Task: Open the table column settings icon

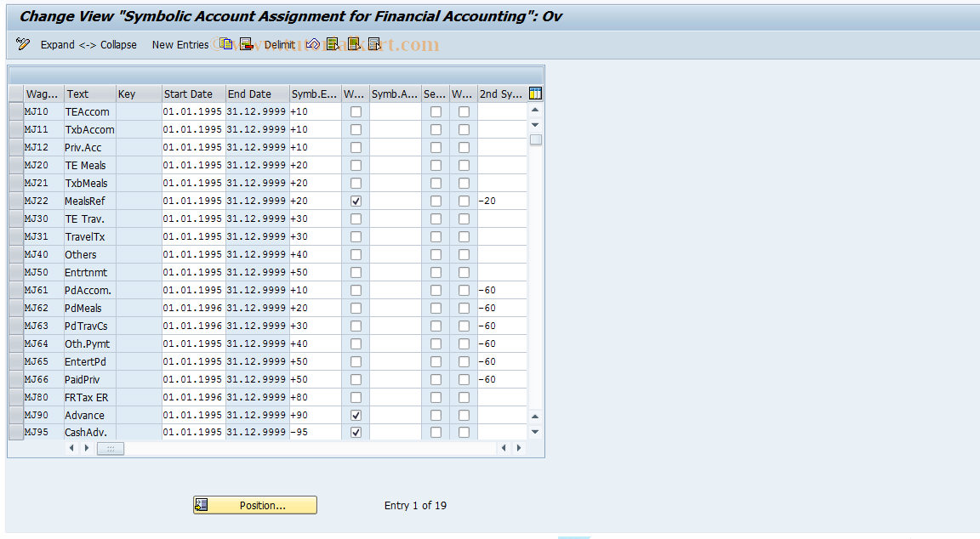Action: [535, 94]
